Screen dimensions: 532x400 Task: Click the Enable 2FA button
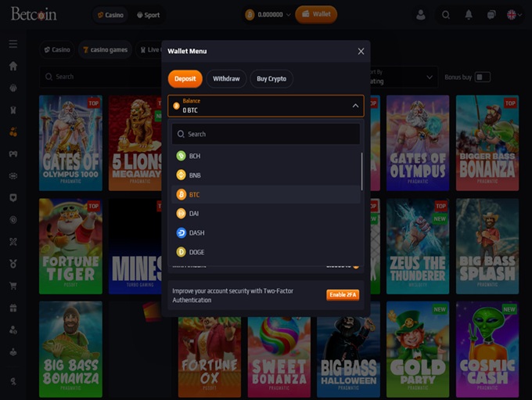pos(343,295)
